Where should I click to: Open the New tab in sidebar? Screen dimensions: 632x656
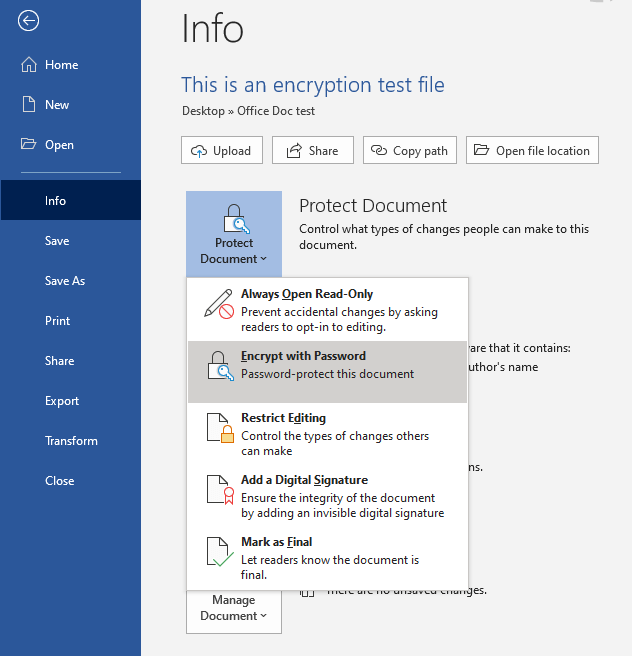click(x=71, y=105)
